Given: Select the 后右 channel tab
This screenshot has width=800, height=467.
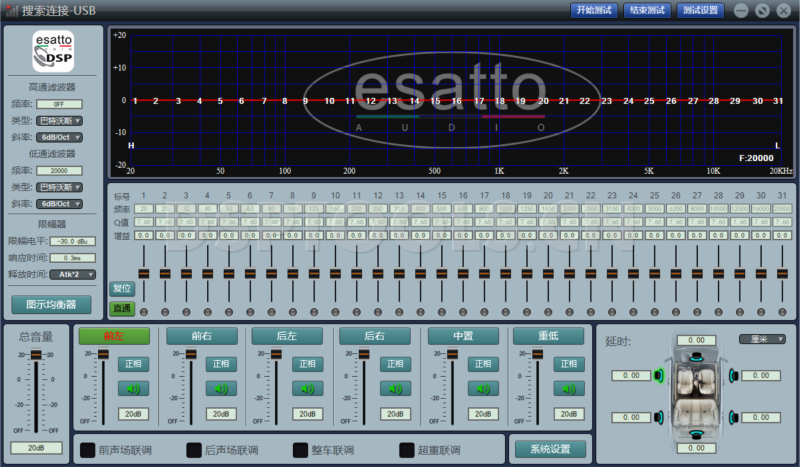Looking at the screenshot, I should [375, 336].
